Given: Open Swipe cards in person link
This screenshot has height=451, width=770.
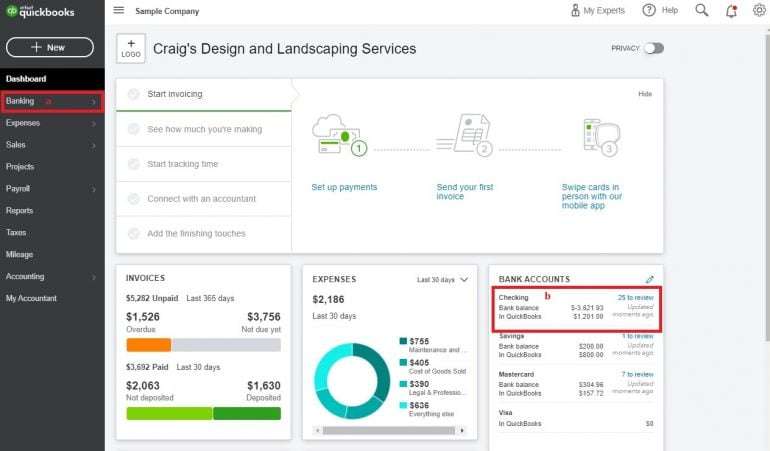Looking at the screenshot, I should (x=591, y=196).
